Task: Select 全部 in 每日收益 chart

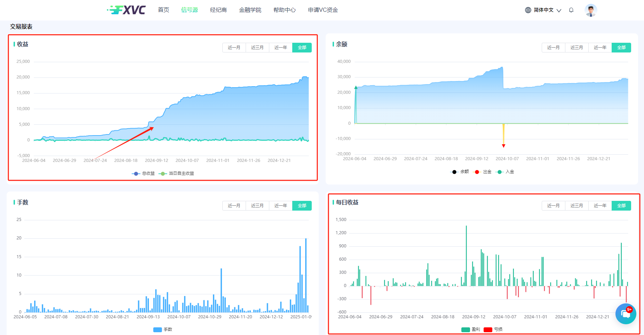Action: point(621,206)
